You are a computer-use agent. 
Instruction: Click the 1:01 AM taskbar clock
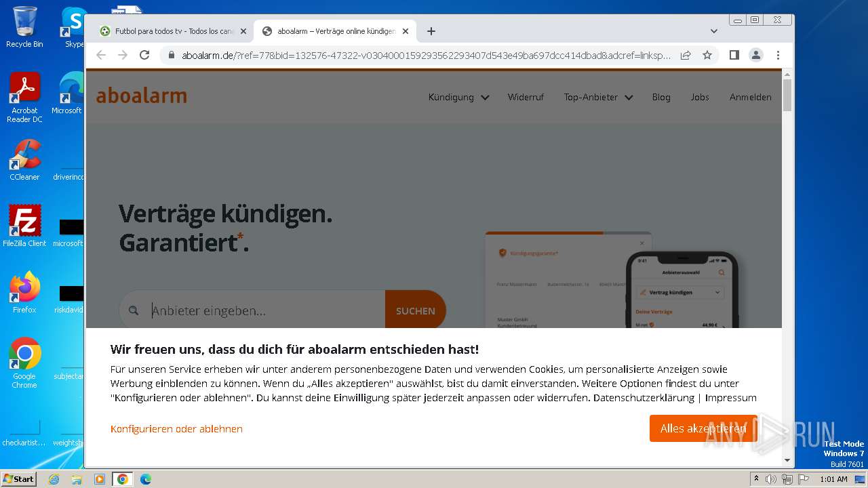[x=833, y=479]
